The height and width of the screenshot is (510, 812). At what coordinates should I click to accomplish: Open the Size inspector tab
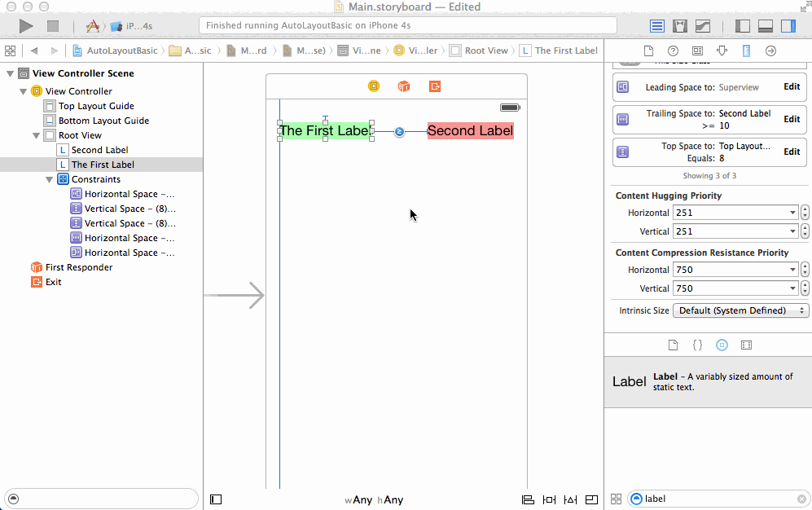746,51
